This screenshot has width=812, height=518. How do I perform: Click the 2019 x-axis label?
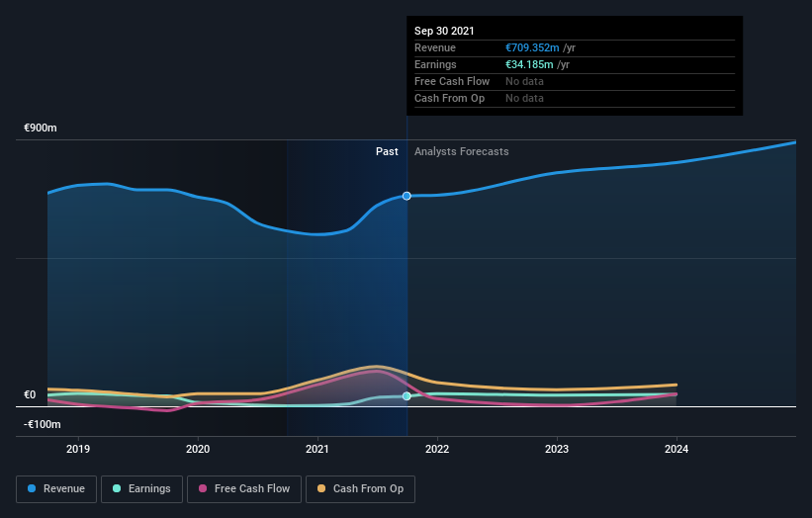pyautogui.click(x=78, y=449)
